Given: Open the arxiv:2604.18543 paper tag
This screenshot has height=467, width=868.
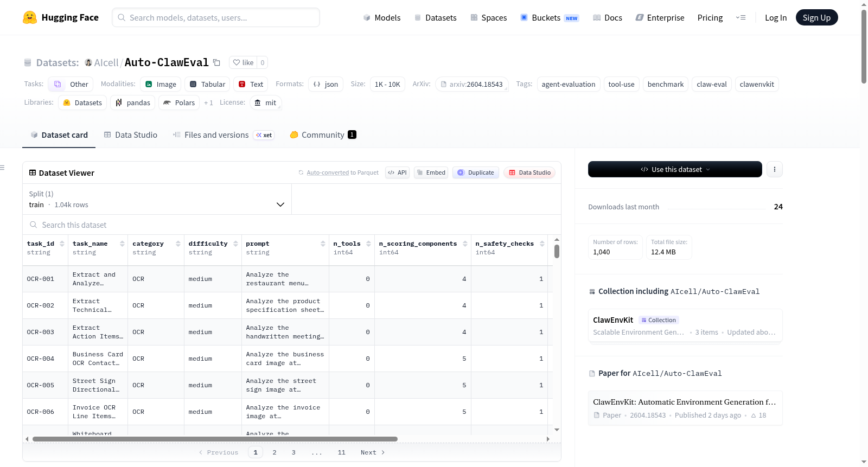Looking at the screenshot, I should 471,84.
